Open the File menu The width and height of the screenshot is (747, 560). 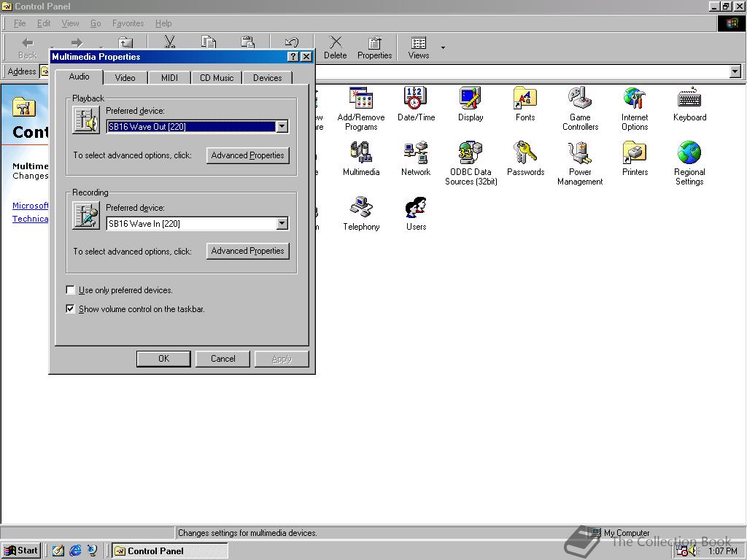20,23
